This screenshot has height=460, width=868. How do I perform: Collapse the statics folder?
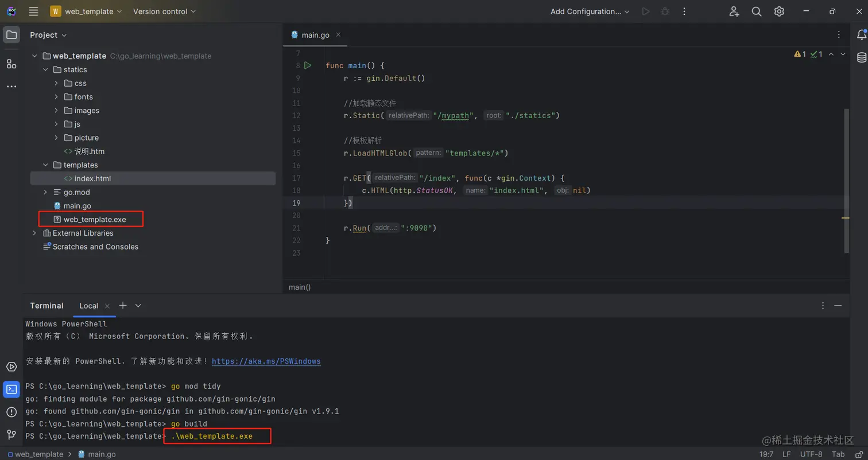(x=45, y=70)
